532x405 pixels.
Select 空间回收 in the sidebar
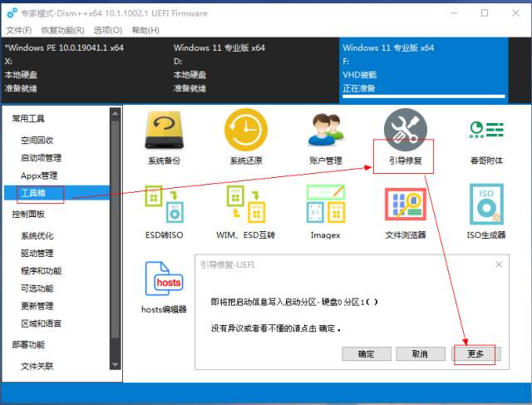37,141
